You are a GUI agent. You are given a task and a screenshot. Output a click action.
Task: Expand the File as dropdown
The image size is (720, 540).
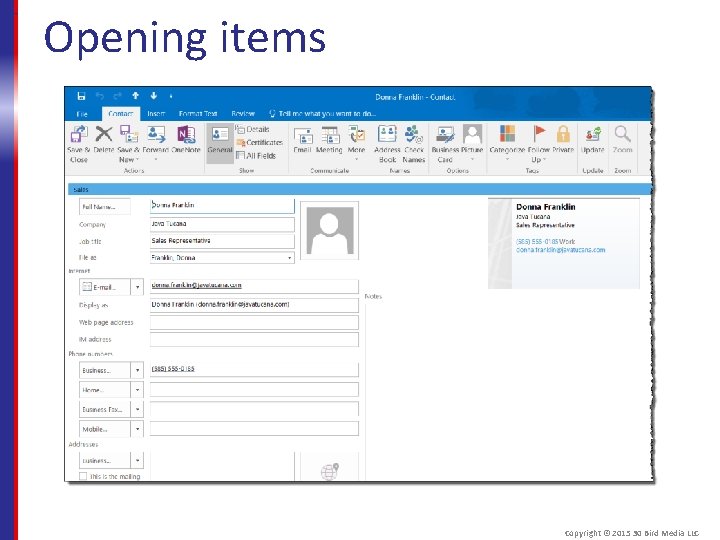pos(289,258)
